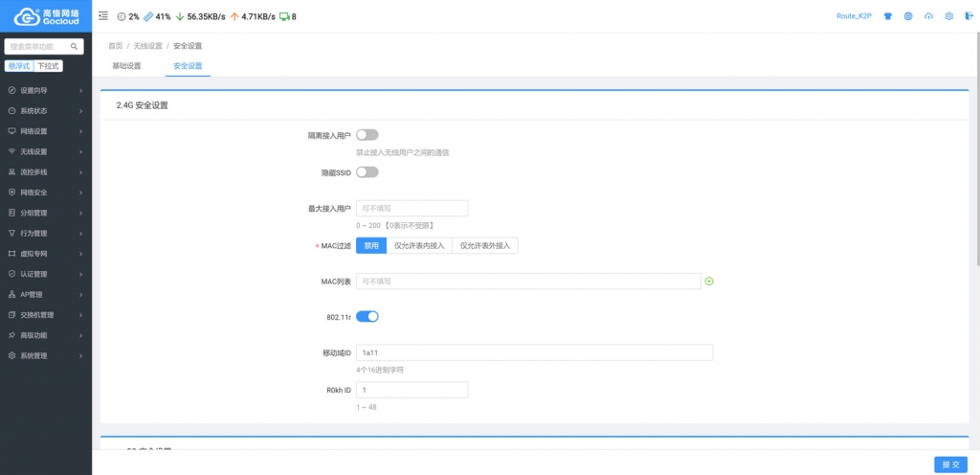Screen dimensions: 980x475
Task: Switch to the 基础设置 tab
Action: (127, 66)
